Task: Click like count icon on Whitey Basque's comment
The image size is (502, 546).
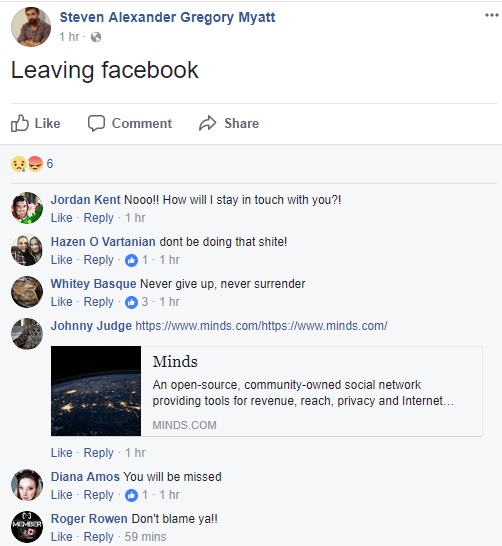Action: [131, 302]
